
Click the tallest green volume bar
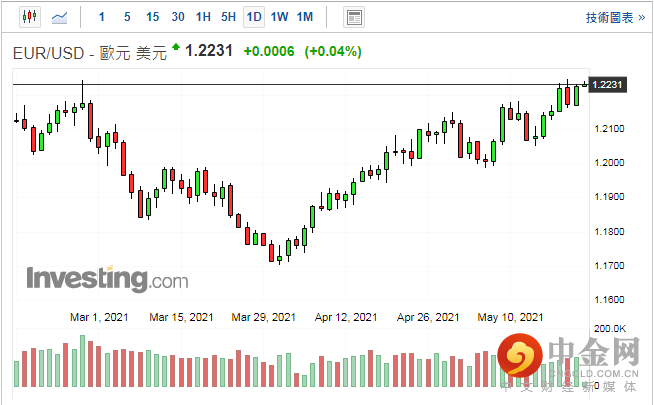click(x=83, y=361)
